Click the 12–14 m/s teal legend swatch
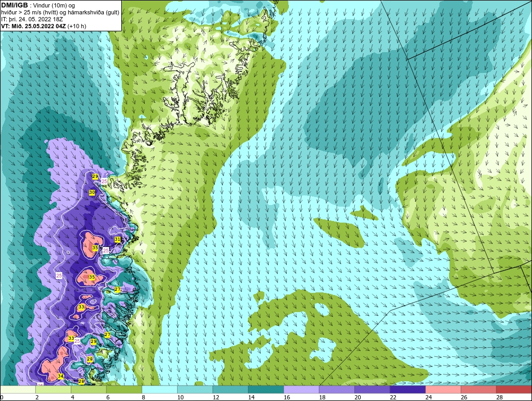Screen dimensions: 532x401 click(x=230, y=389)
